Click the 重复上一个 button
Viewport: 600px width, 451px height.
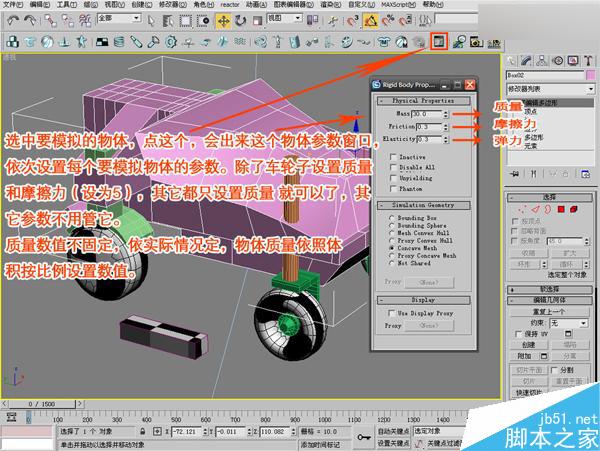(549, 311)
